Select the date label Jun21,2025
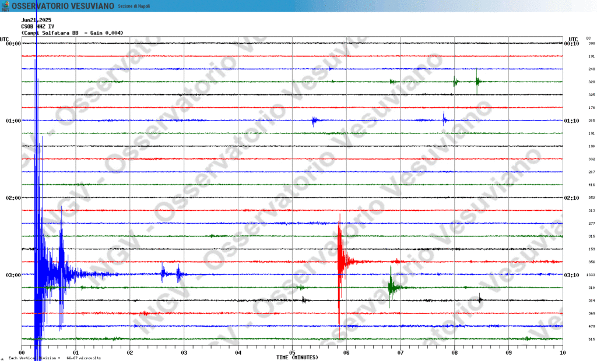The width and height of the screenshot is (597, 364). (x=36, y=20)
